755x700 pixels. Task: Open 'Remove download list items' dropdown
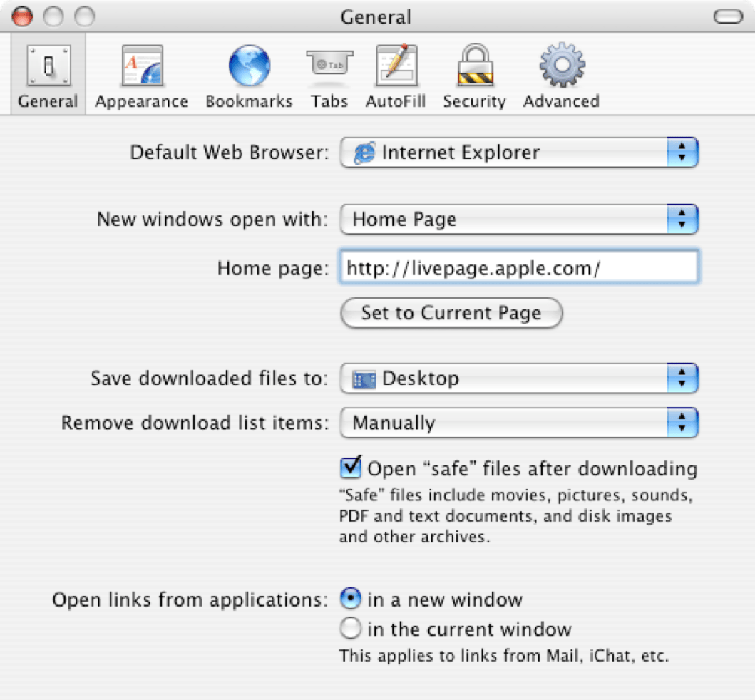519,423
